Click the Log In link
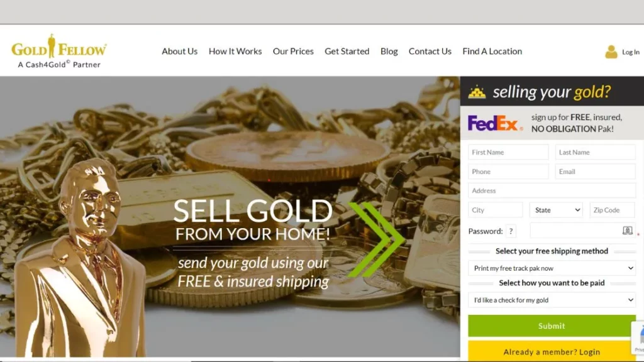This screenshot has height=362, width=644. [630, 52]
